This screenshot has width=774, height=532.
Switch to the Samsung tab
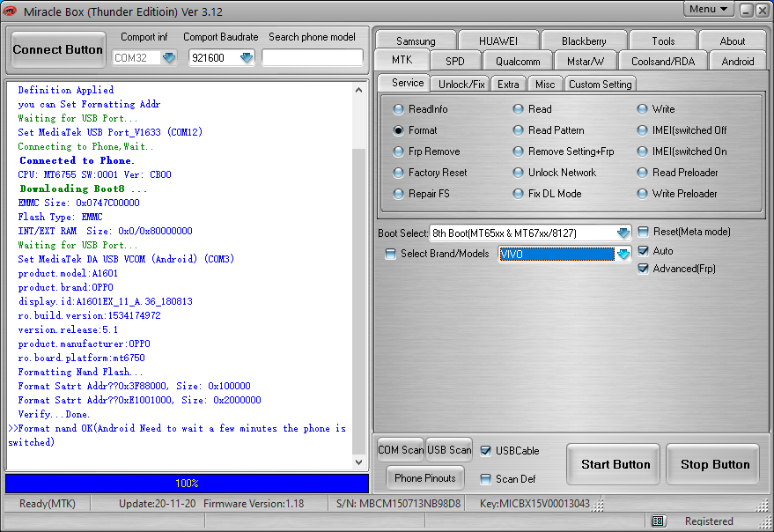click(416, 41)
